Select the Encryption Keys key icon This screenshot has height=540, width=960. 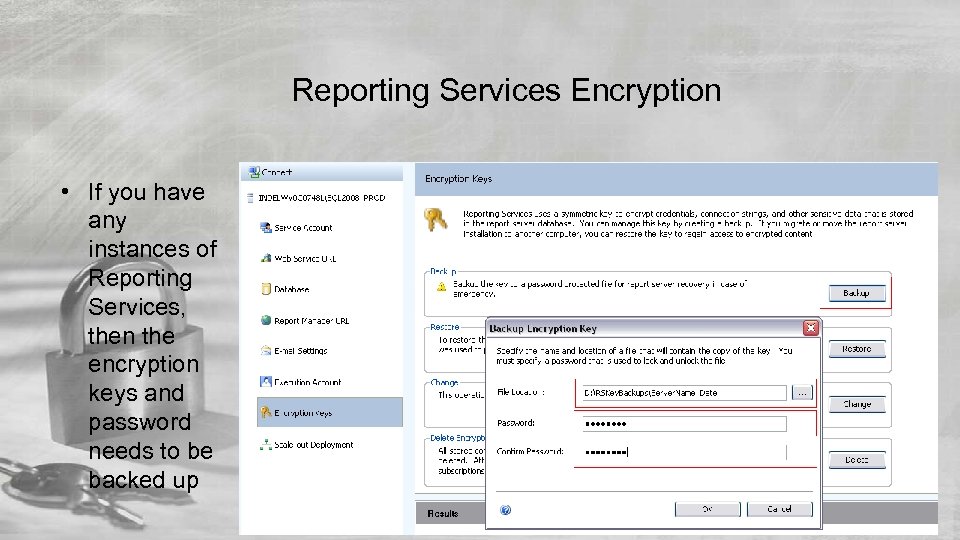point(266,413)
